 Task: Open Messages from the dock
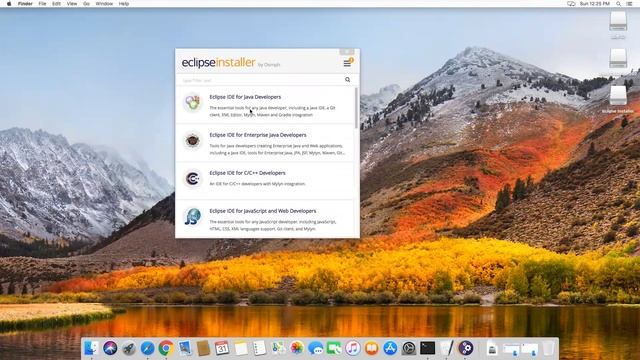(316, 348)
